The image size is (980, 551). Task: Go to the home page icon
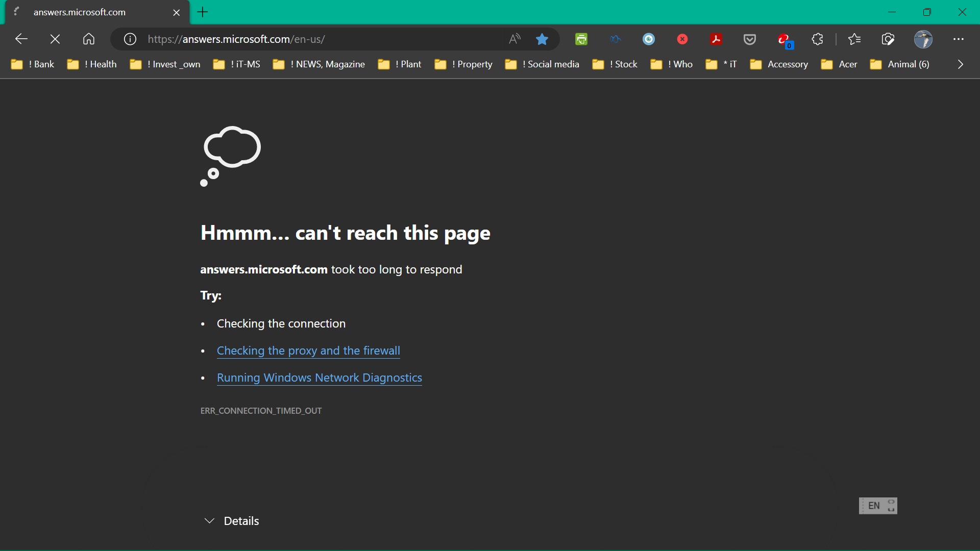89,39
